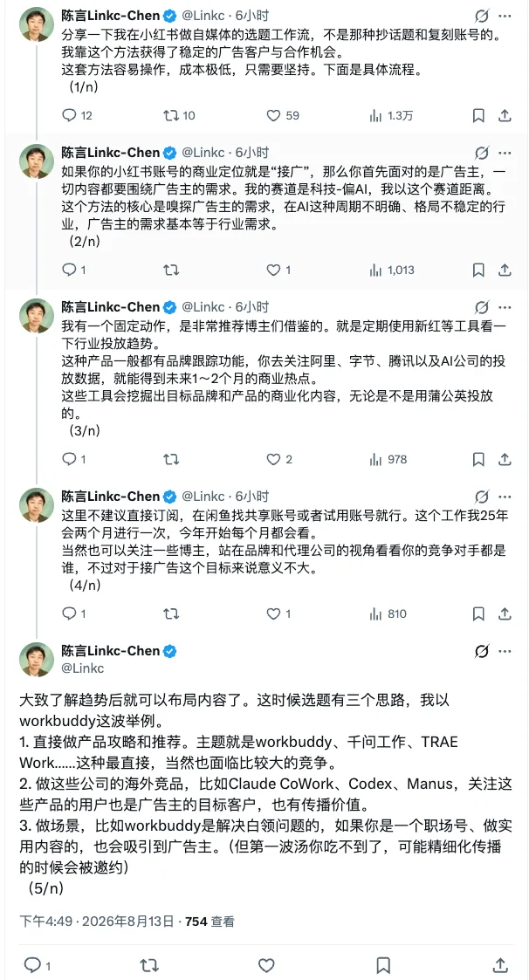The height and width of the screenshot is (980, 529).
Task: Reply to the first (1/n) tweet
Action: click(x=77, y=115)
